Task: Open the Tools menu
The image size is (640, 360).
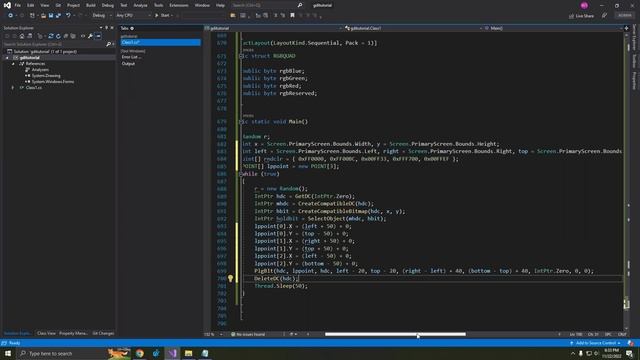Action: (158, 5)
